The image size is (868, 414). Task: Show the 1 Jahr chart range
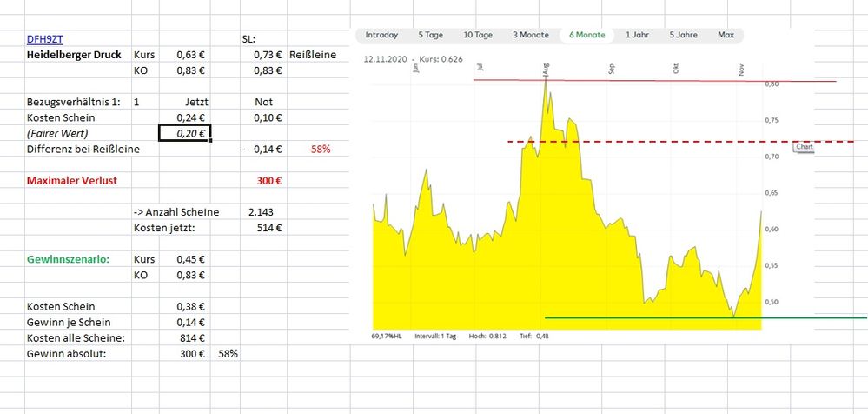tap(637, 35)
